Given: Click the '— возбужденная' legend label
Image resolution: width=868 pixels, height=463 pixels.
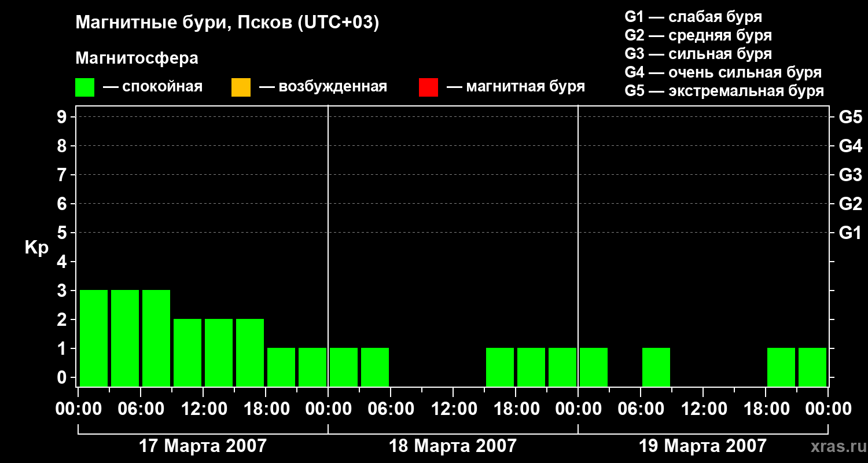Looking at the screenshot, I should pos(323,87).
